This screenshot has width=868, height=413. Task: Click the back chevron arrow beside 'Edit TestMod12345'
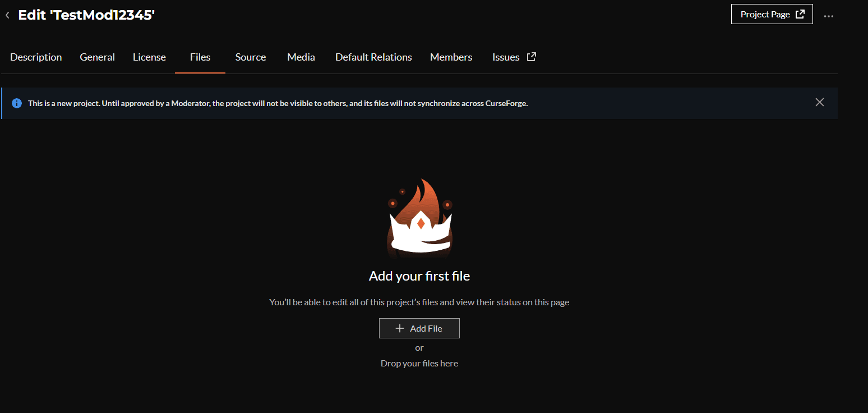coord(7,15)
